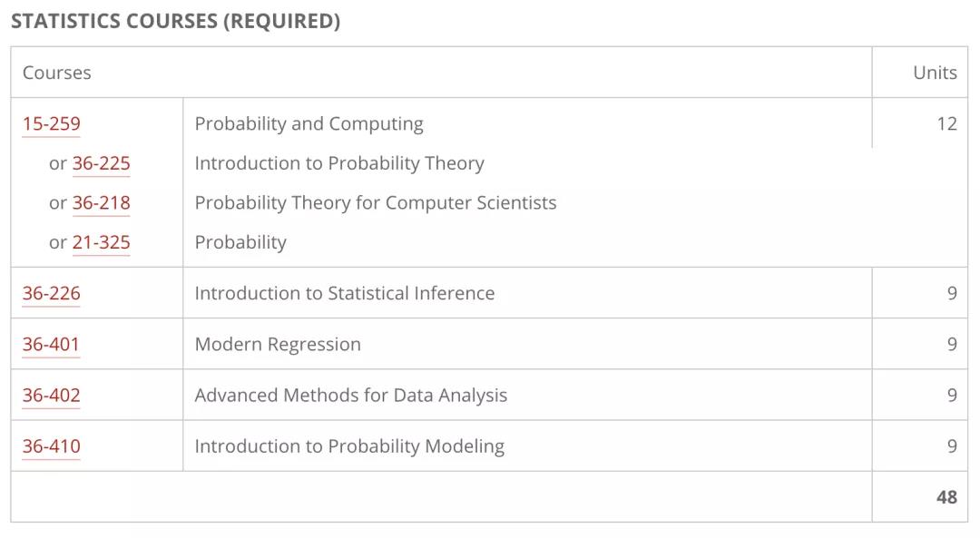
Task: Select 'Advanced Methods for Data Analysis' text
Action: pyautogui.click(x=351, y=396)
